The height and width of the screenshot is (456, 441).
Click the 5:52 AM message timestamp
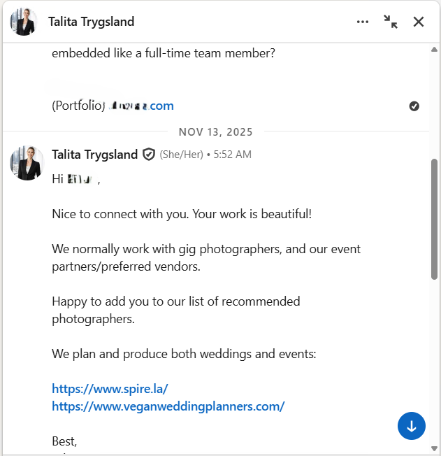tap(232, 154)
